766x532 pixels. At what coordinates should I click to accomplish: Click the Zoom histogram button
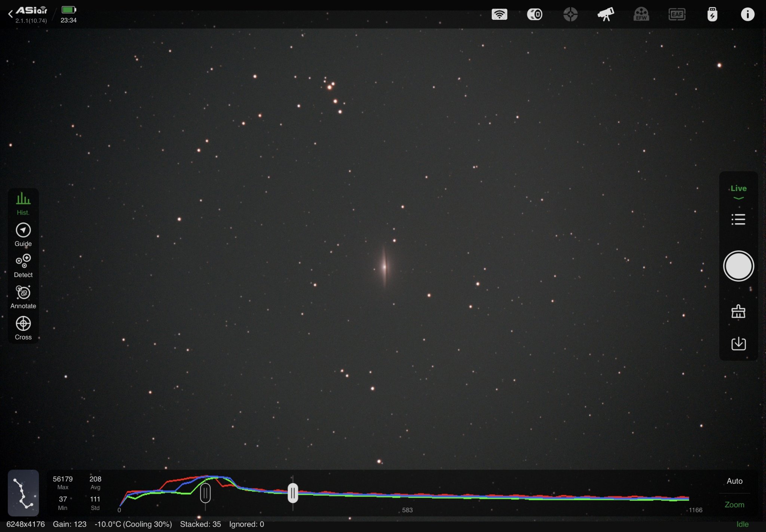[x=734, y=505]
